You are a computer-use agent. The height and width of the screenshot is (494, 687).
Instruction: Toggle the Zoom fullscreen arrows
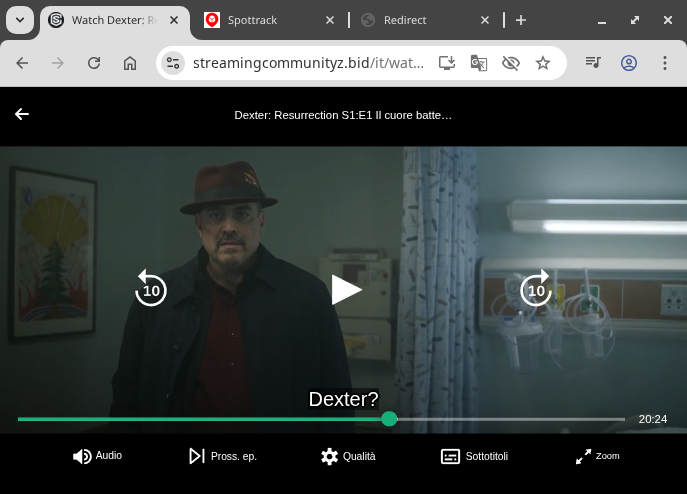click(598, 456)
